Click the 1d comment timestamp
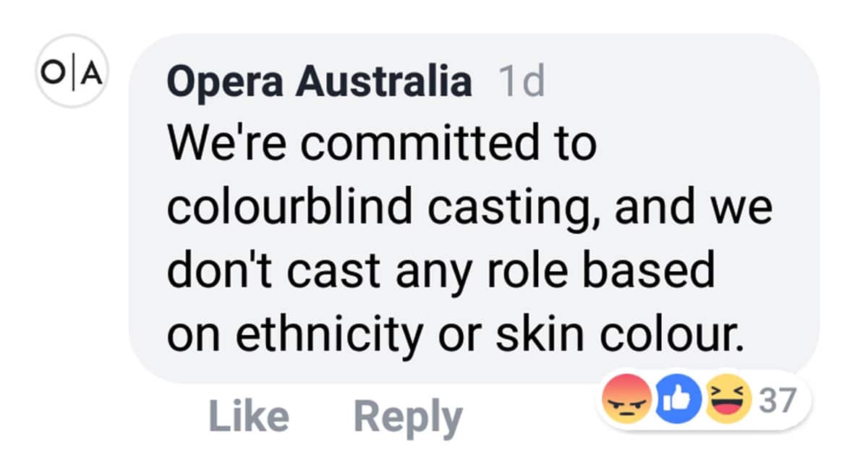The width and height of the screenshot is (868, 452). [x=521, y=82]
